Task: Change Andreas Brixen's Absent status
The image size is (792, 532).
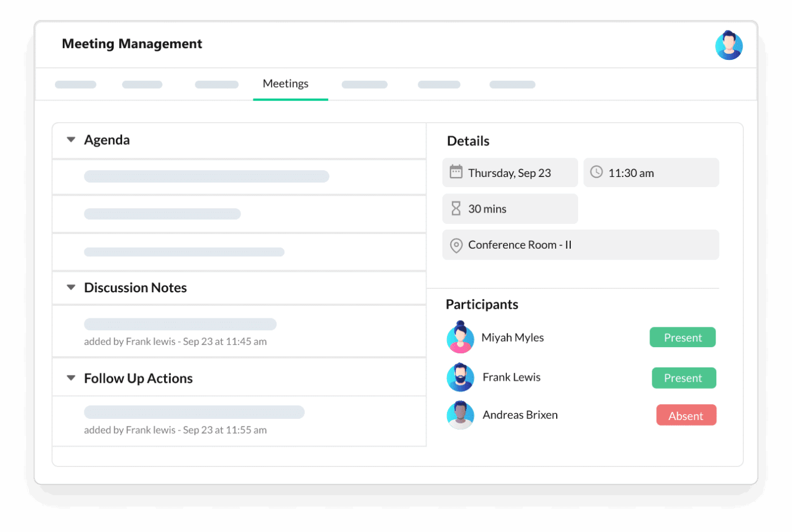Action: pyautogui.click(x=686, y=415)
